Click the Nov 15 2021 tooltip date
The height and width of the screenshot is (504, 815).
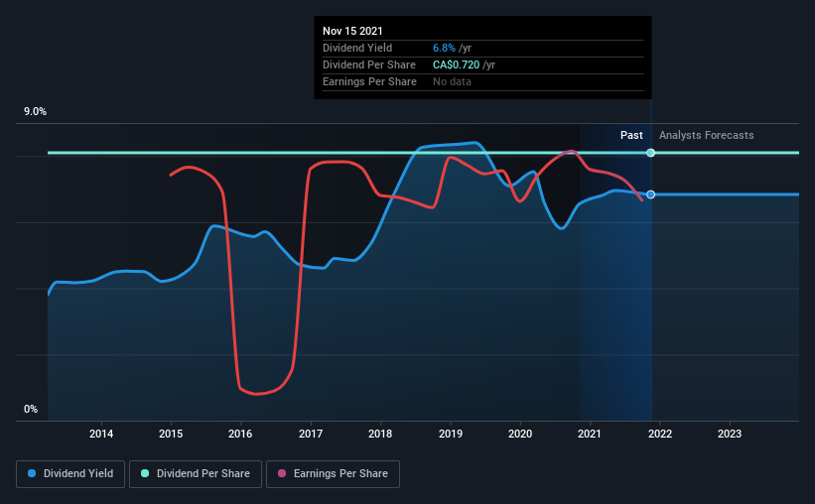pos(352,31)
